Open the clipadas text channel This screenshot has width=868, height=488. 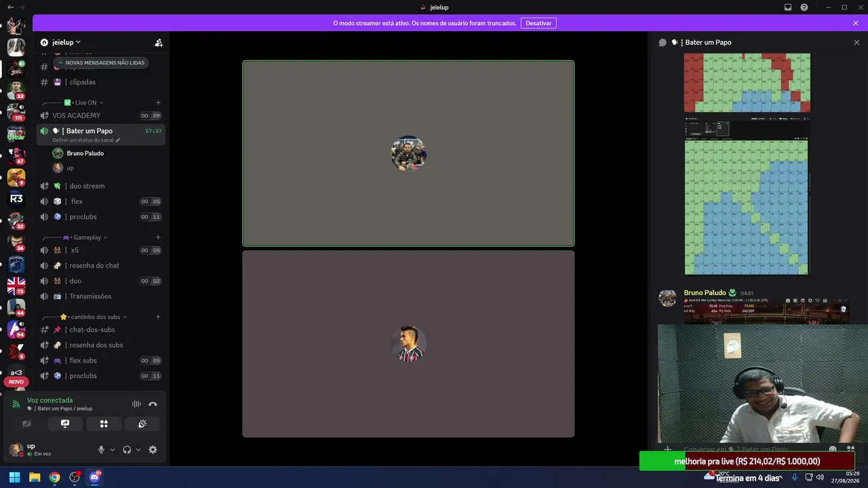[100, 82]
